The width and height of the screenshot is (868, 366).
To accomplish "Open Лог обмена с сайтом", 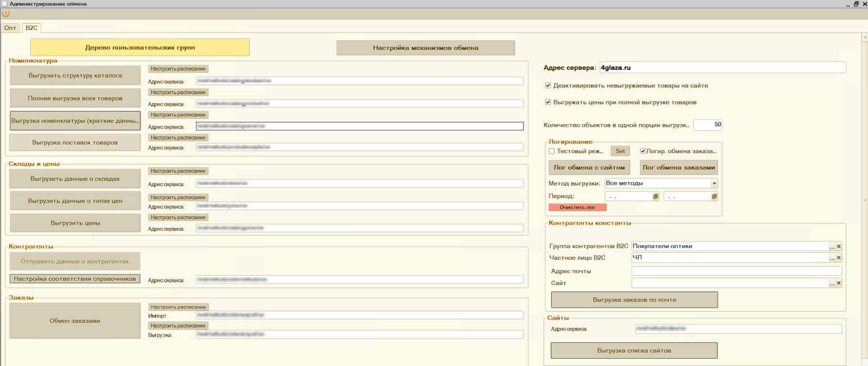I will pos(590,167).
